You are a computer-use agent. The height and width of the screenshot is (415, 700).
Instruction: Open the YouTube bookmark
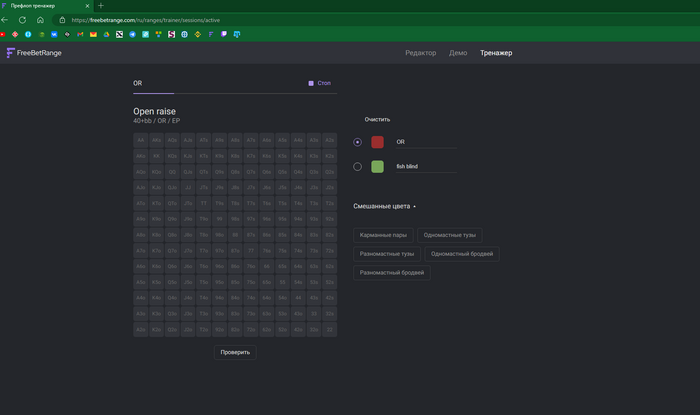click(3, 34)
